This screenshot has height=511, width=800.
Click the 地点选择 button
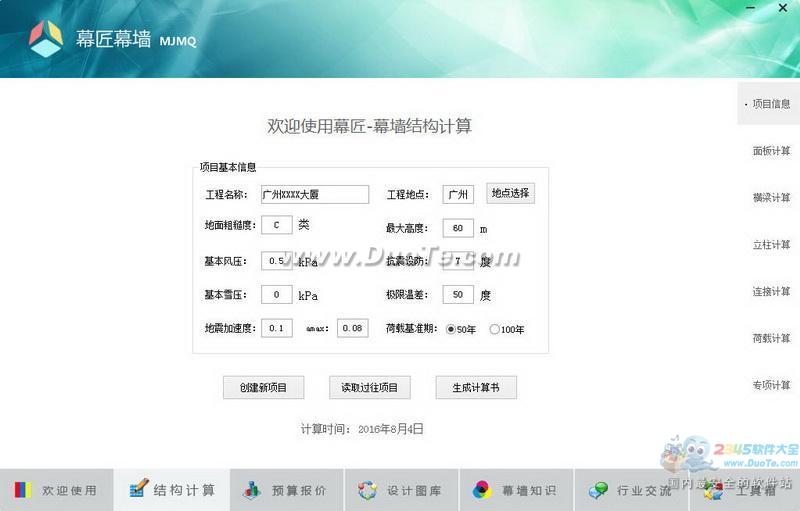(x=510, y=193)
